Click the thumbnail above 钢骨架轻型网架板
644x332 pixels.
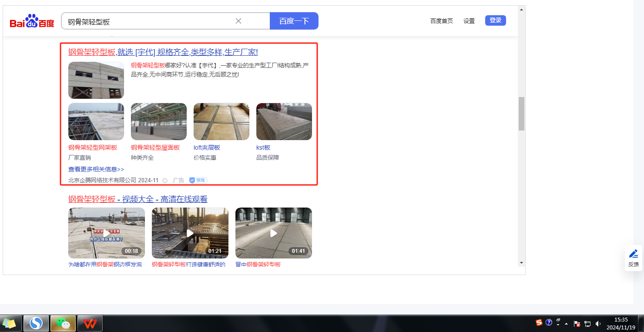[x=96, y=121]
